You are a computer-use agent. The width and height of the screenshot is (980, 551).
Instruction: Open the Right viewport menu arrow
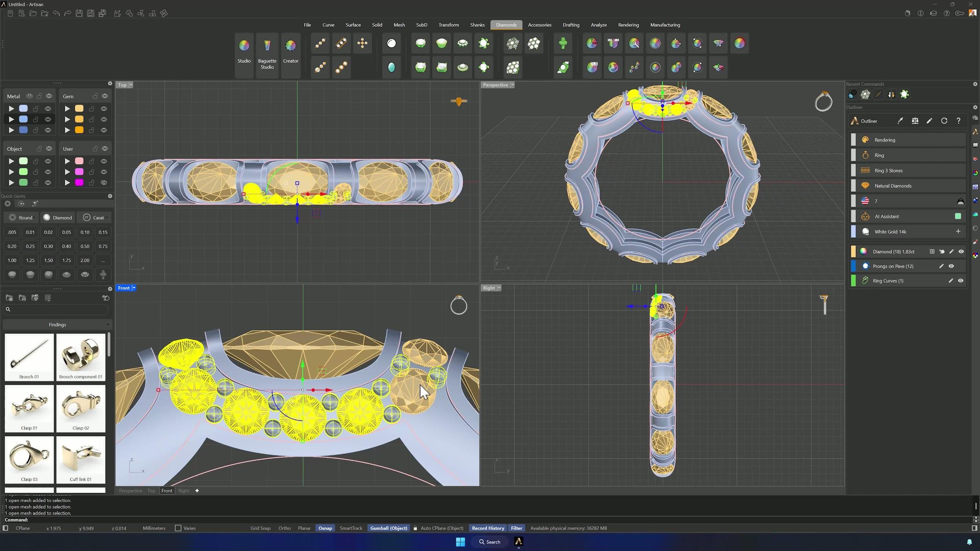point(499,288)
